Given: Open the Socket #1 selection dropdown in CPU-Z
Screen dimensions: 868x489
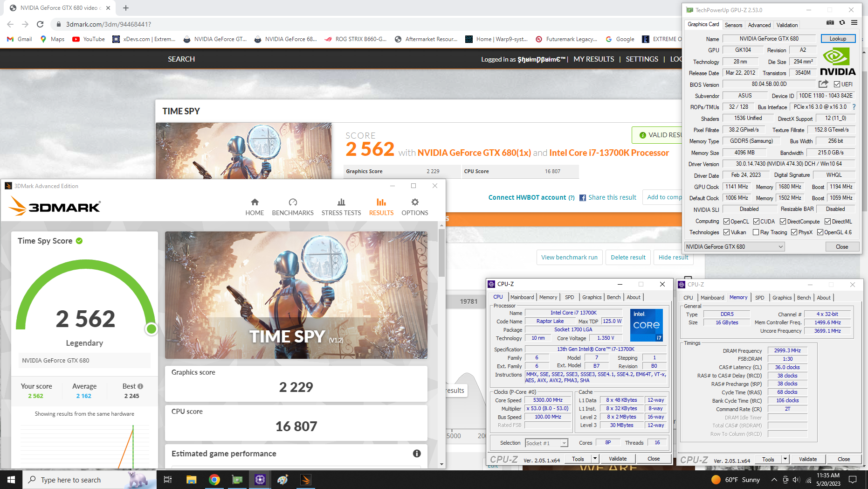Looking at the screenshot, I should pyautogui.click(x=546, y=443).
